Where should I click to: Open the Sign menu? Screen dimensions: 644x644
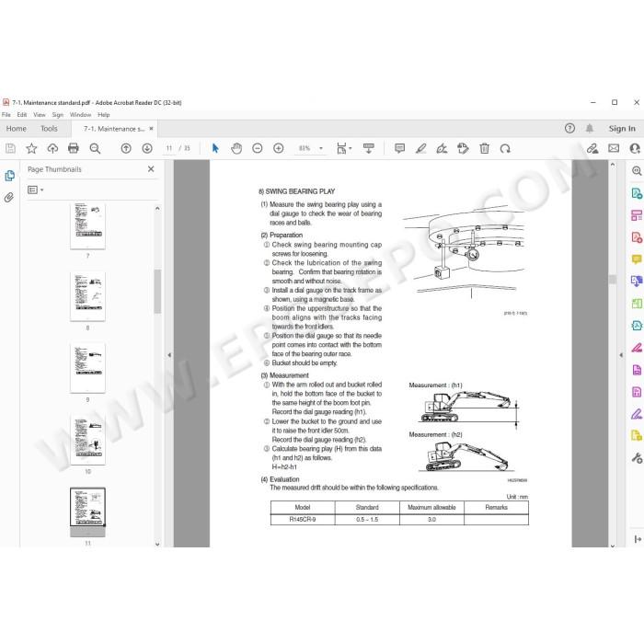57,115
